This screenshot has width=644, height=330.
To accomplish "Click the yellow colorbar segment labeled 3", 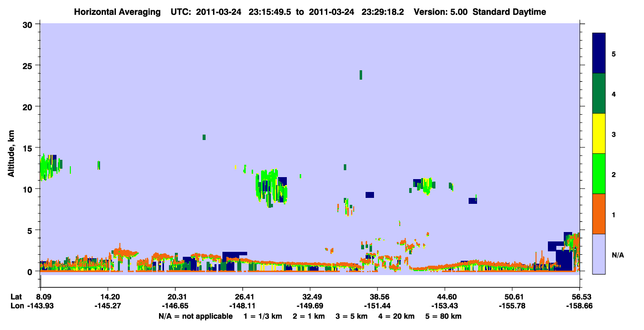I will click(599, 134).
